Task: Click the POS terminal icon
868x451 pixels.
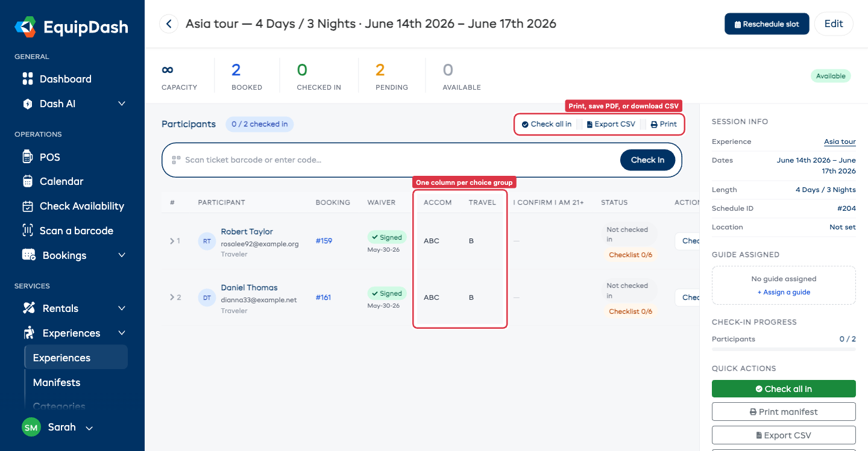Action: point(27,157)
